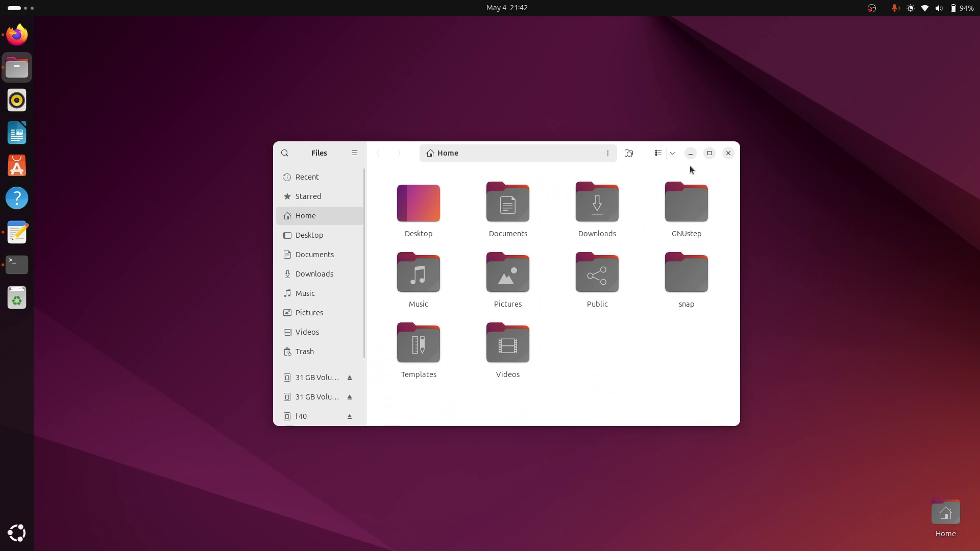
Task: Open the Home folder on the desktop
Action: tap(945, 518)
